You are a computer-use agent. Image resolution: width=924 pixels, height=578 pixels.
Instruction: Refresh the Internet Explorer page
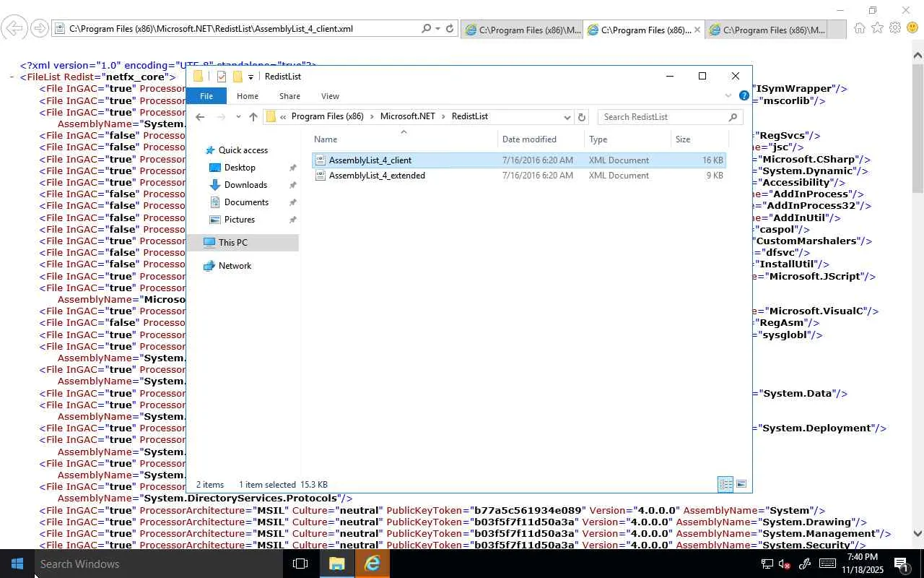pos(450,29)
